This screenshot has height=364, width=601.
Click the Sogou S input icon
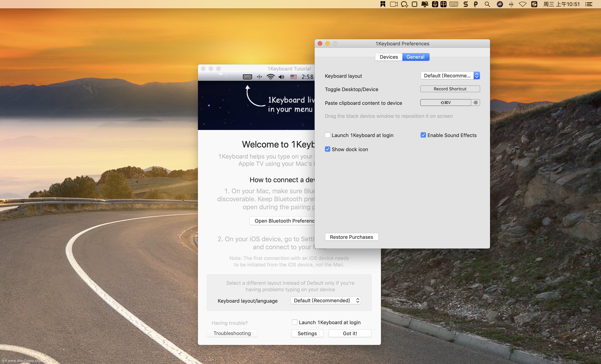click(x=534, y=4)
